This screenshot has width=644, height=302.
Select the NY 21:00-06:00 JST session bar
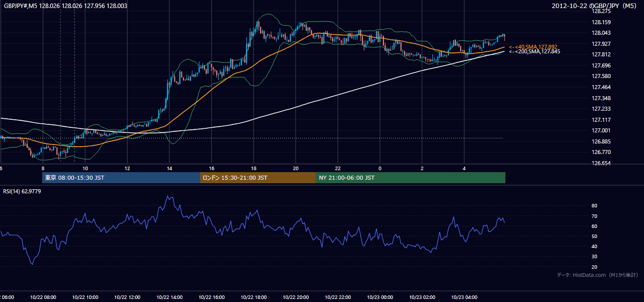(x=411, y=178)
